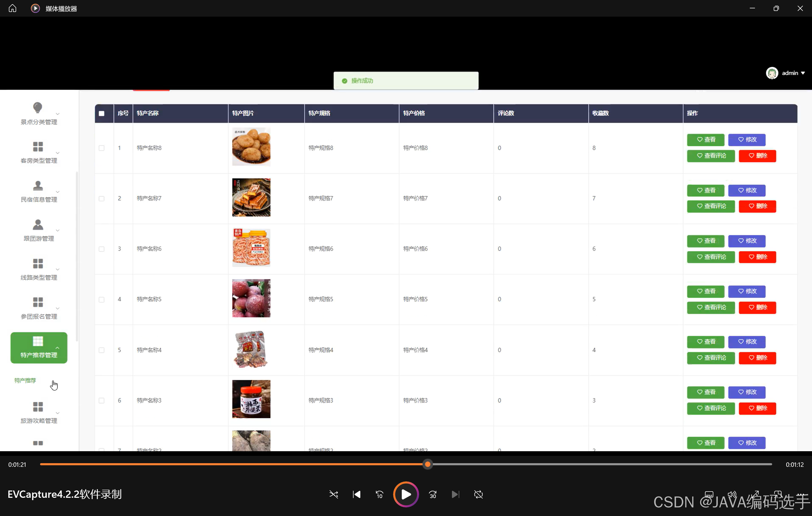Check the select-all header checkbox

pyautogui.click(x=102, y=113)
